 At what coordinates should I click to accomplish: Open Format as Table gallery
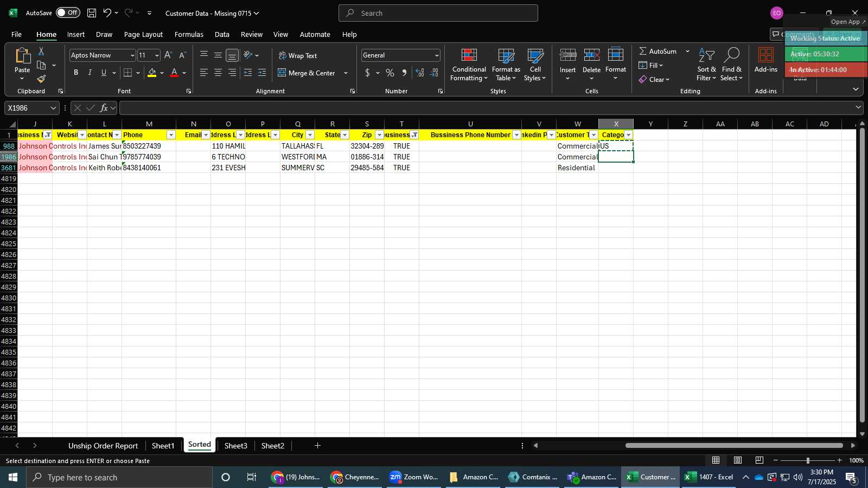506,65
